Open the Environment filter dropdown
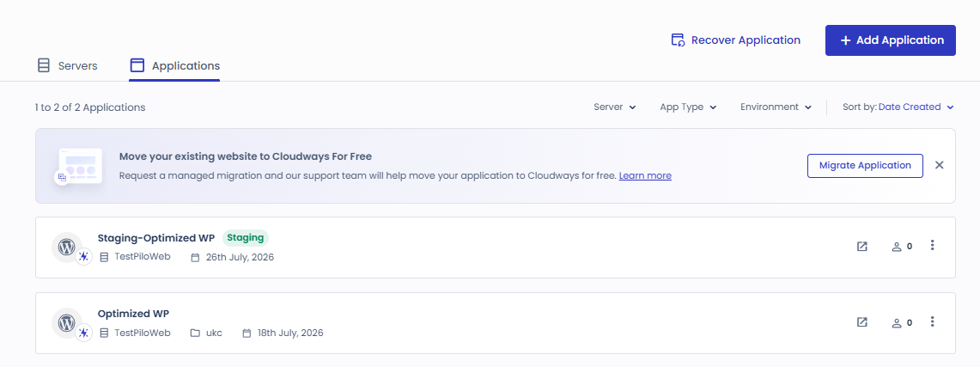This screenshot has width=980, height=367. click(776, 107)
